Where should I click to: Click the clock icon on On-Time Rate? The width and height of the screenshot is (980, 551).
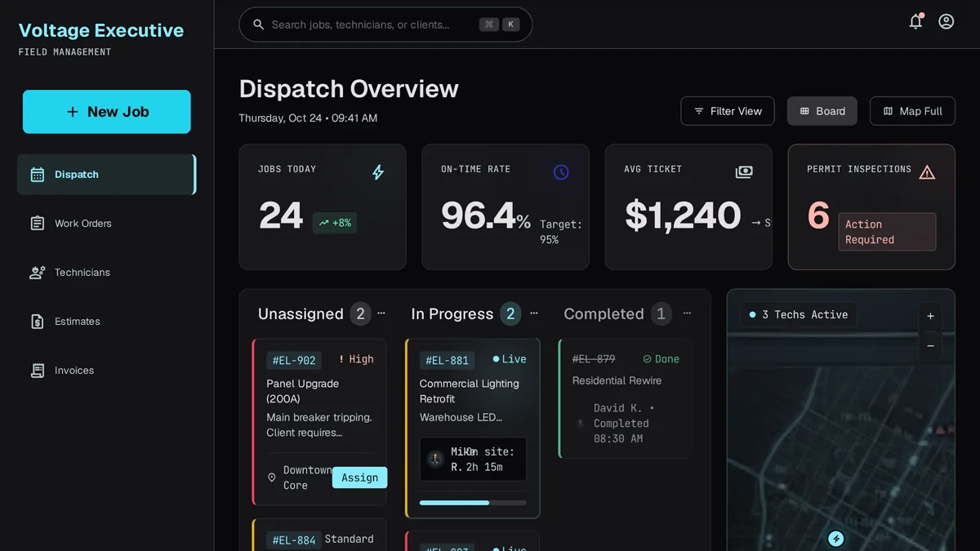(561, 172)
